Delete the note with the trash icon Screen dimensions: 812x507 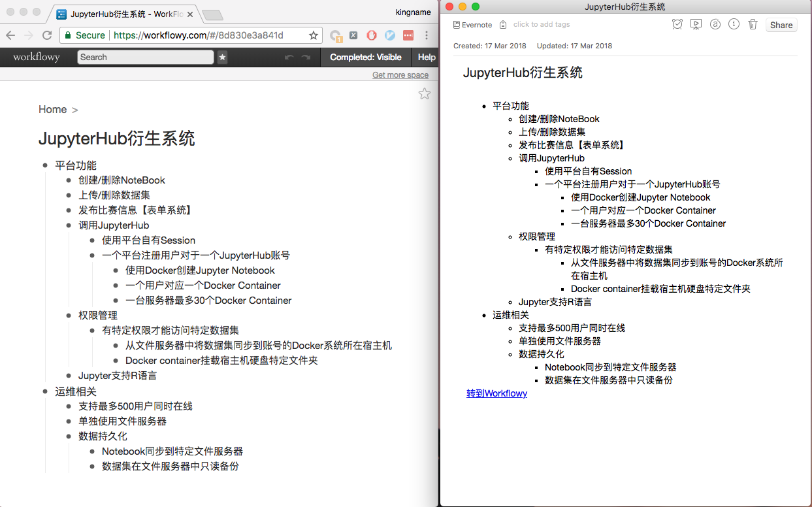[x=753, y=24]
